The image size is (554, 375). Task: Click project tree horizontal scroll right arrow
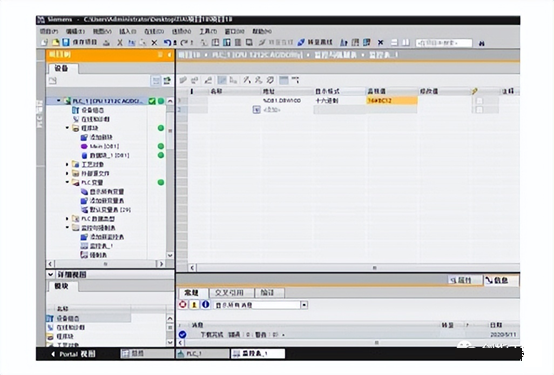click(x=161, y=264)
